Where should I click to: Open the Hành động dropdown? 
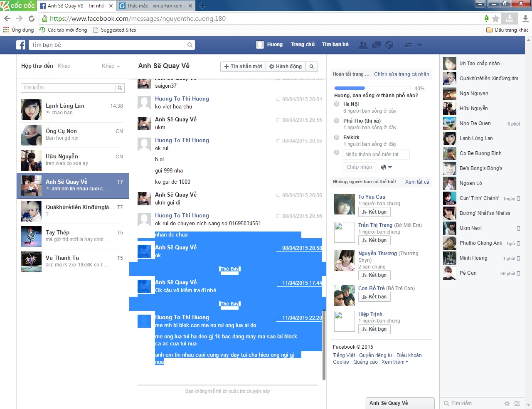tap(286, 66)
